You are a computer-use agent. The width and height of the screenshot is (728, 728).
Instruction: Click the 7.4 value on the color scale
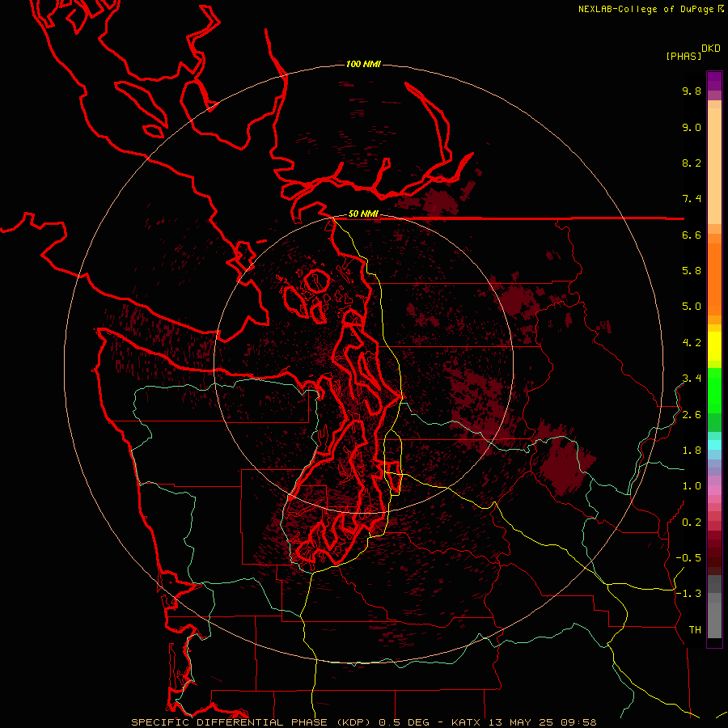692,199
